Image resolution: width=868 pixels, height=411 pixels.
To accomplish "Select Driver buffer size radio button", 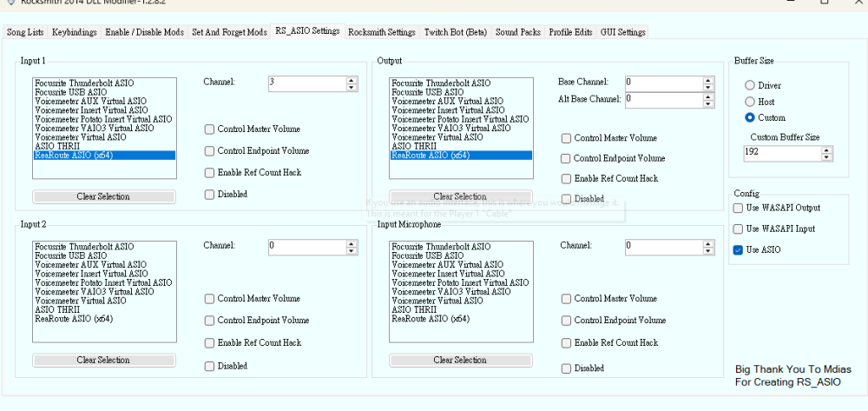I will coord(750,86).
